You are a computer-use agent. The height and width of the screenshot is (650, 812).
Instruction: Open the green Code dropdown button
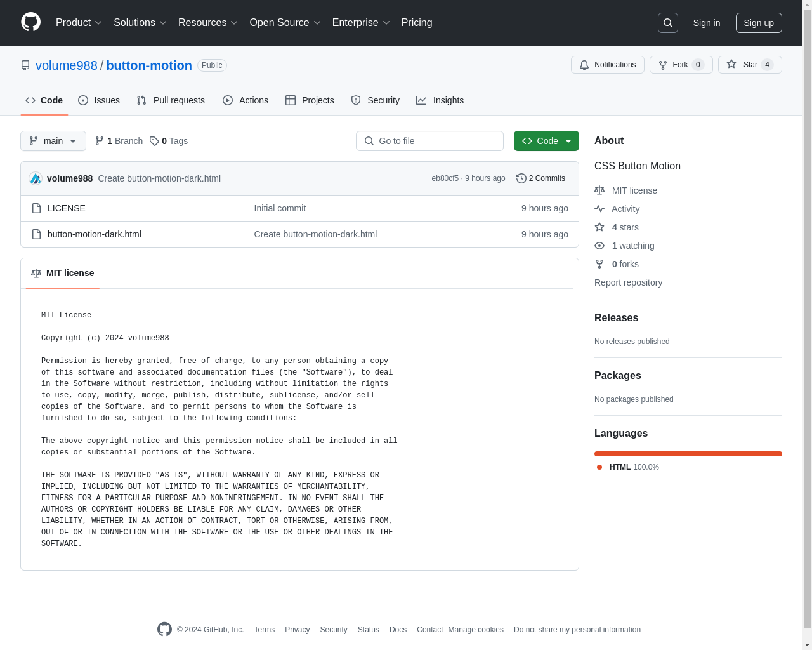pyautogui.click(x=546, y=141)
